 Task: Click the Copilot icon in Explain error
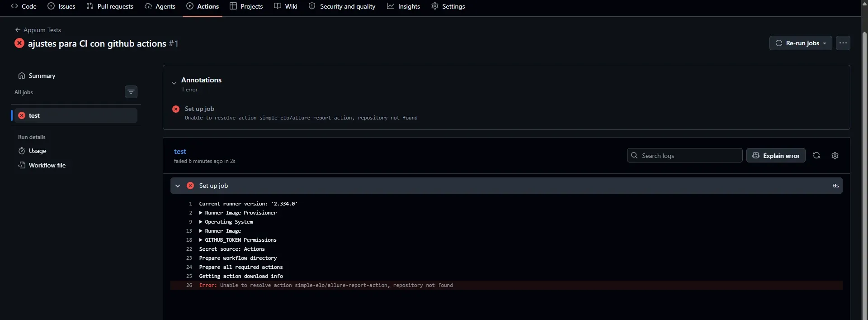click(755, 155)
